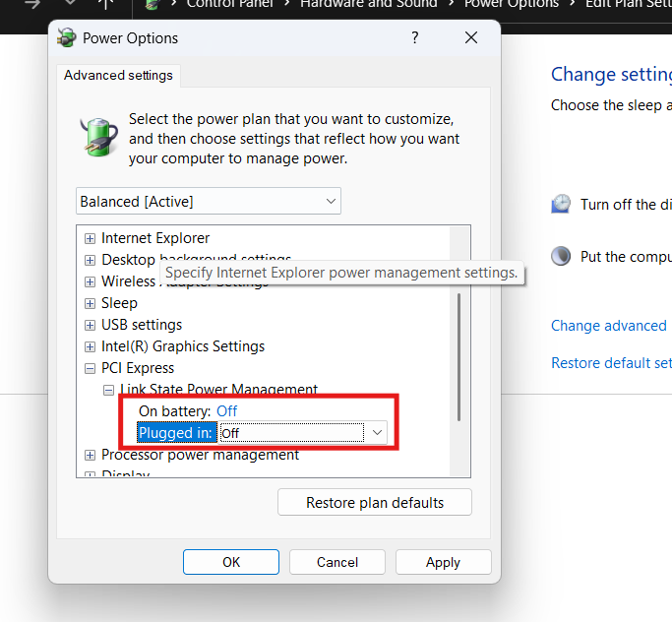
Task: Click the monitor clock icon beside Turn off display
Action: tap(561, 204)
